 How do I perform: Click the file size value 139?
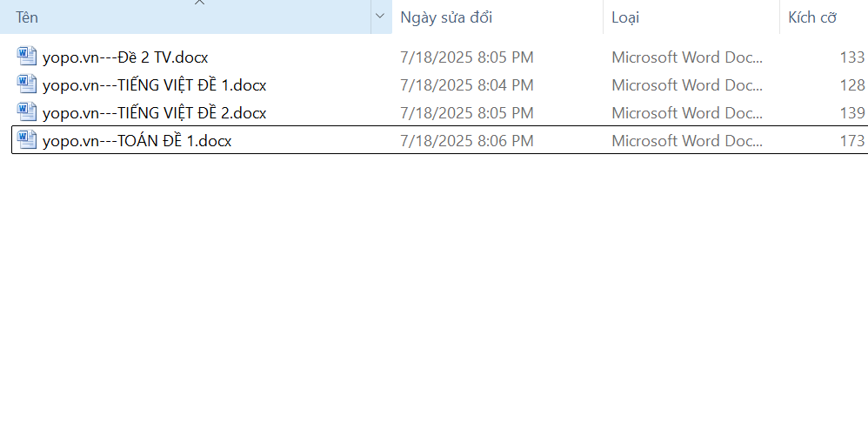[x=851, y=113]
